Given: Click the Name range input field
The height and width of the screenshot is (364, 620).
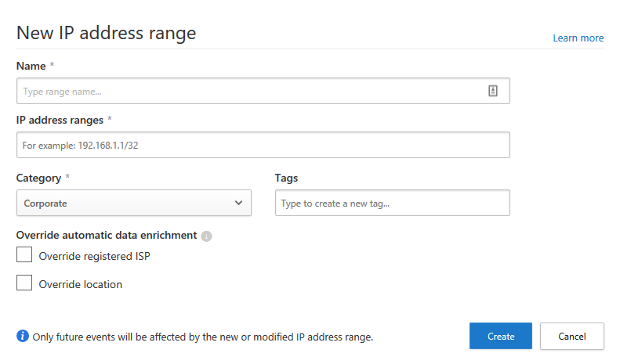Looking at the screenshot, I should click(251, 91).
